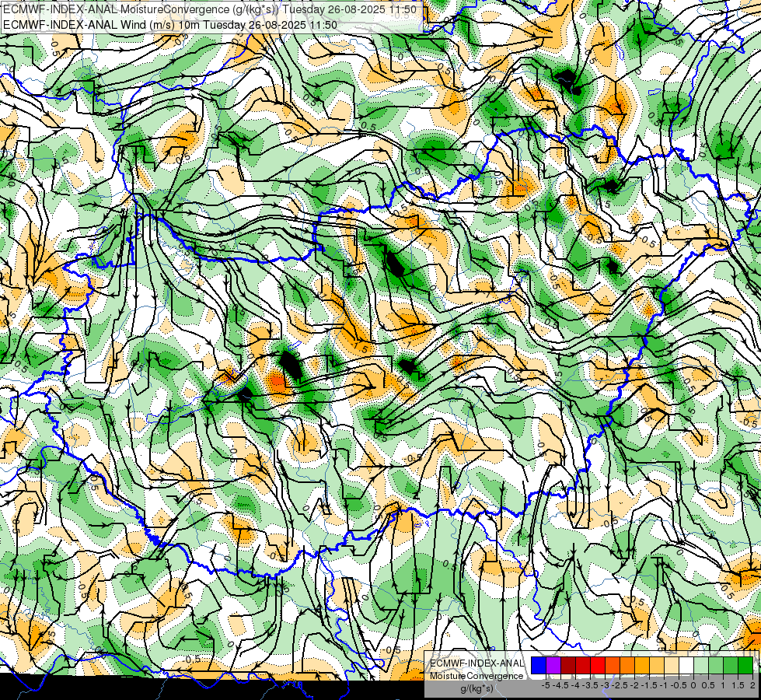This screenshot has width=761, height=700.
Task: Click the legend tick label -4
Action: pyautogui.click(x=575, y=685)
